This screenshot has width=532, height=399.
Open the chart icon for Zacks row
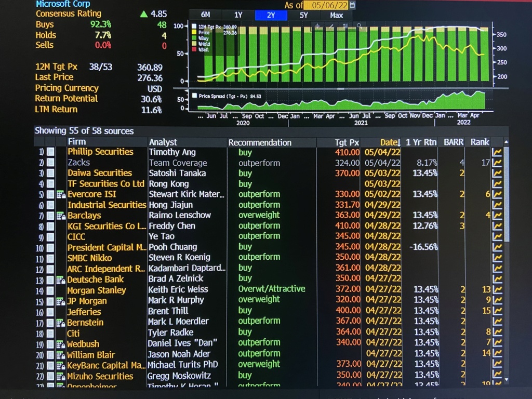pos(497,163)
